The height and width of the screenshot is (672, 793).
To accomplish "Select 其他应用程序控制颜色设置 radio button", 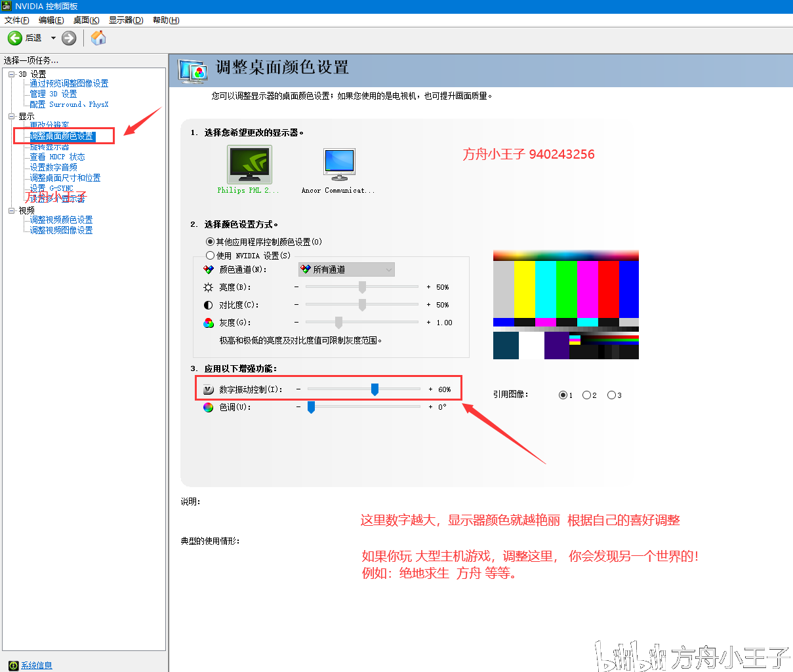I will click(x=210, y=242).
